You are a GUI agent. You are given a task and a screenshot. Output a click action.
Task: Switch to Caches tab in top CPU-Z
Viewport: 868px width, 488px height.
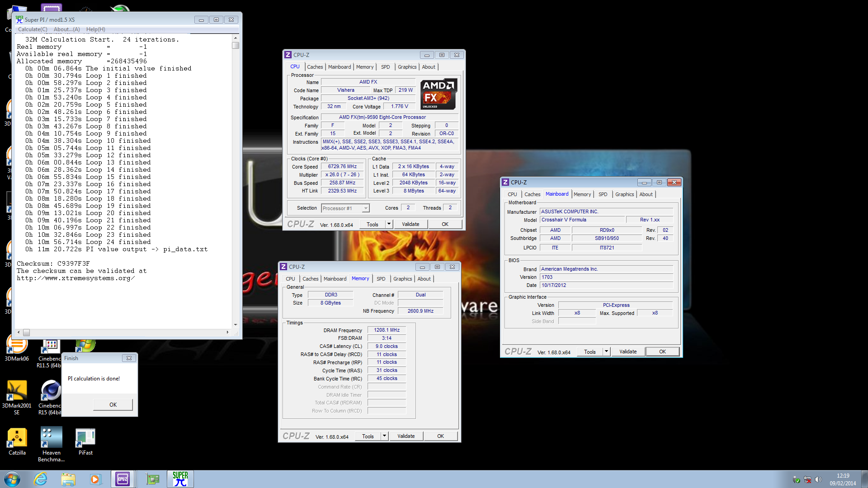315,67
